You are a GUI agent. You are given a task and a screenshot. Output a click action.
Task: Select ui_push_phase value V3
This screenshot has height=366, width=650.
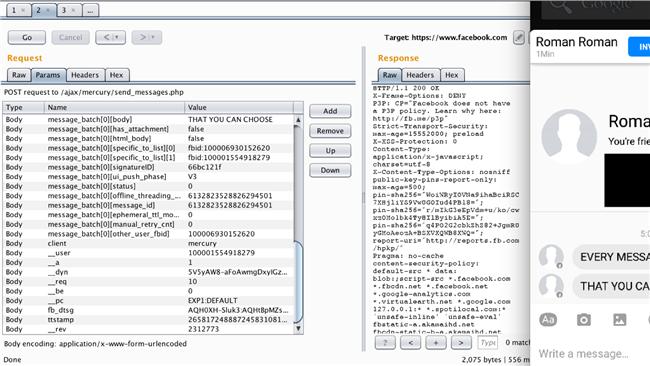click(x=192, y=177)
